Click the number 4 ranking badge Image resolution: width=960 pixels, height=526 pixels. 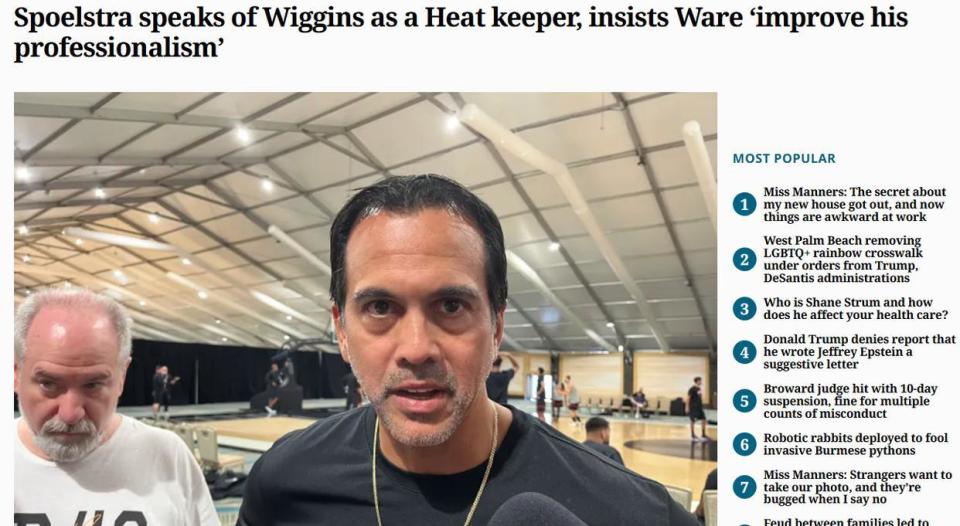744,352
